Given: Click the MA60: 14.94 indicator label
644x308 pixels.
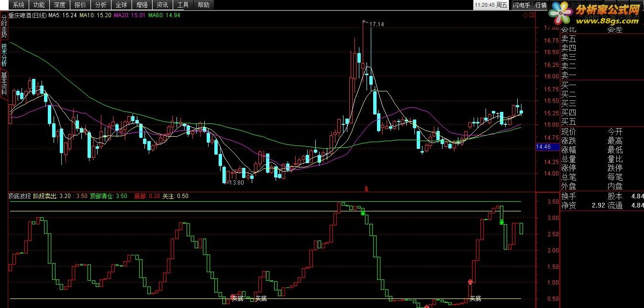Looking at the screenshot, I should [x=164, y=15].
